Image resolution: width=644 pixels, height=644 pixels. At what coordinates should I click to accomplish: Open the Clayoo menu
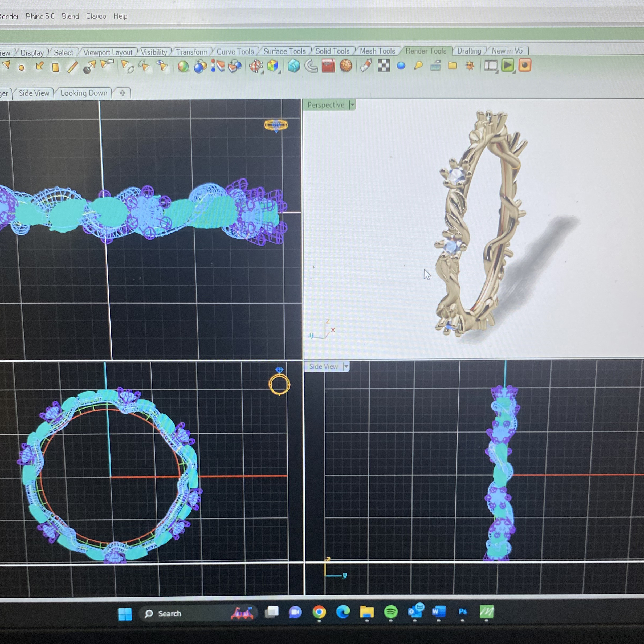[x=96, y=16]
